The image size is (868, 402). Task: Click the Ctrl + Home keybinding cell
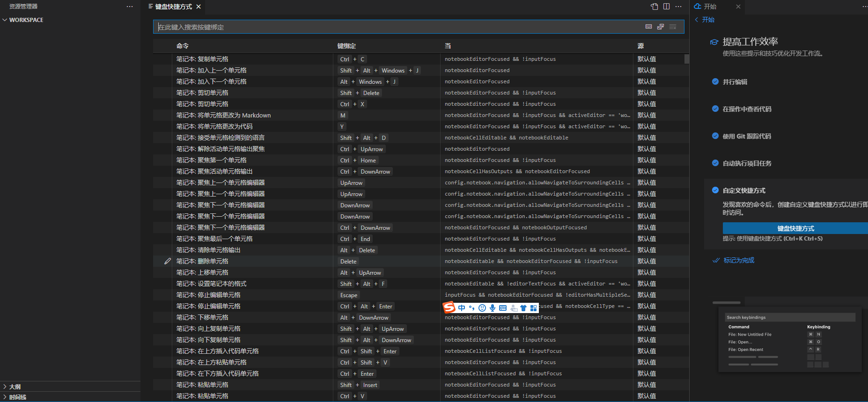(x=358, y=160)
